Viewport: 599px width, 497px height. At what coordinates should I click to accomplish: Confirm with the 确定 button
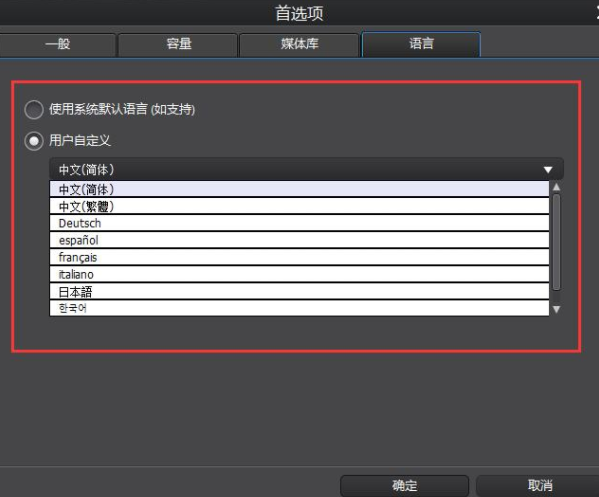coord(404,486)
